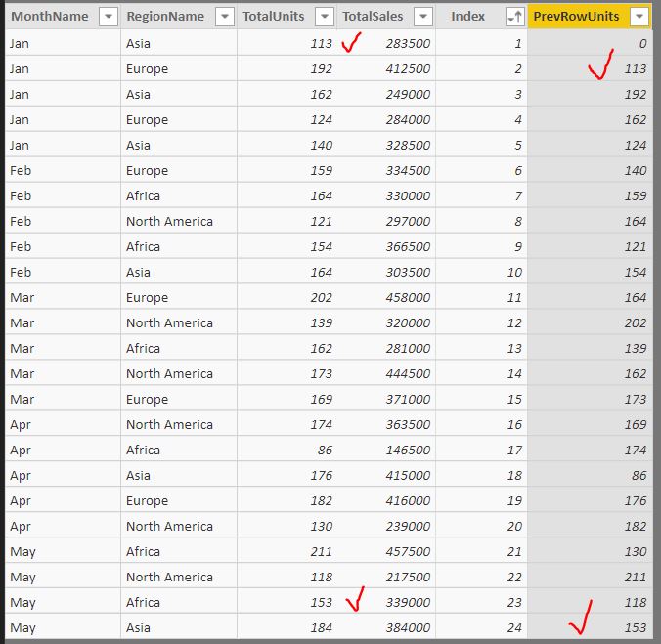Open the RegionName column filter dropdown
Screen dimensions: 661x644
pyautogui.click(x=225, y=17)
